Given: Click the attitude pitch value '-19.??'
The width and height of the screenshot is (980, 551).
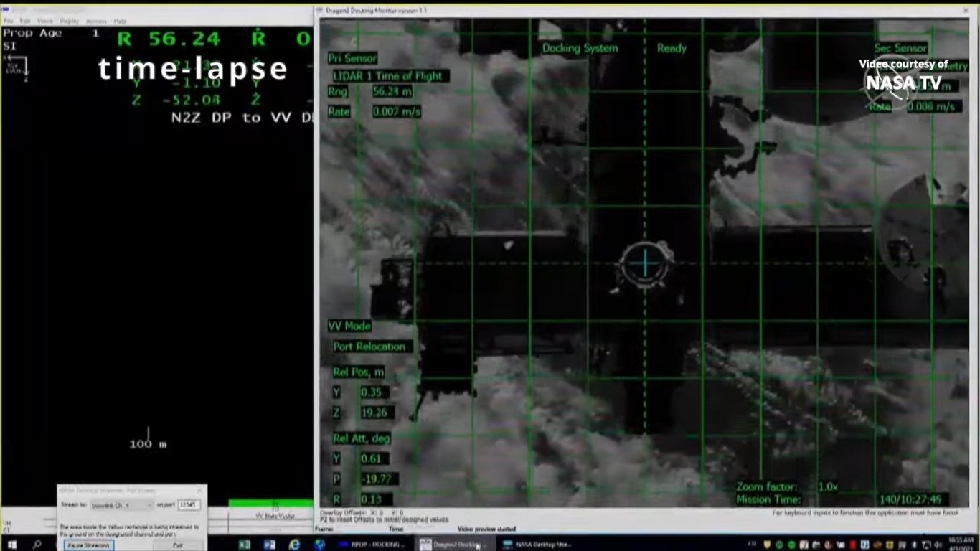Looking at the screenshot, I should pos(377,479).
